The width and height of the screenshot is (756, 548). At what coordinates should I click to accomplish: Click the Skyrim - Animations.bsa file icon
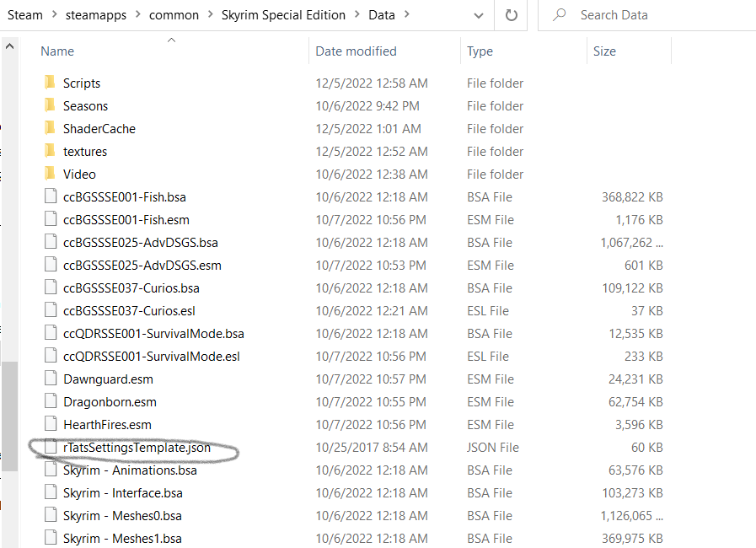[51, 470]
